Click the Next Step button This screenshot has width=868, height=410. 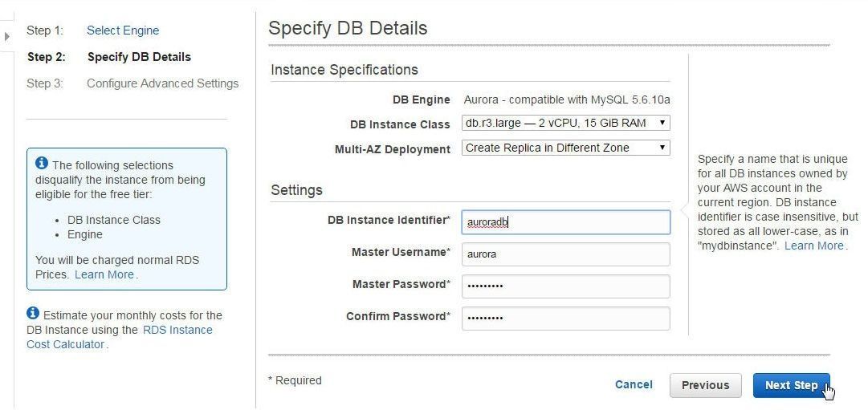coord(791,385)
